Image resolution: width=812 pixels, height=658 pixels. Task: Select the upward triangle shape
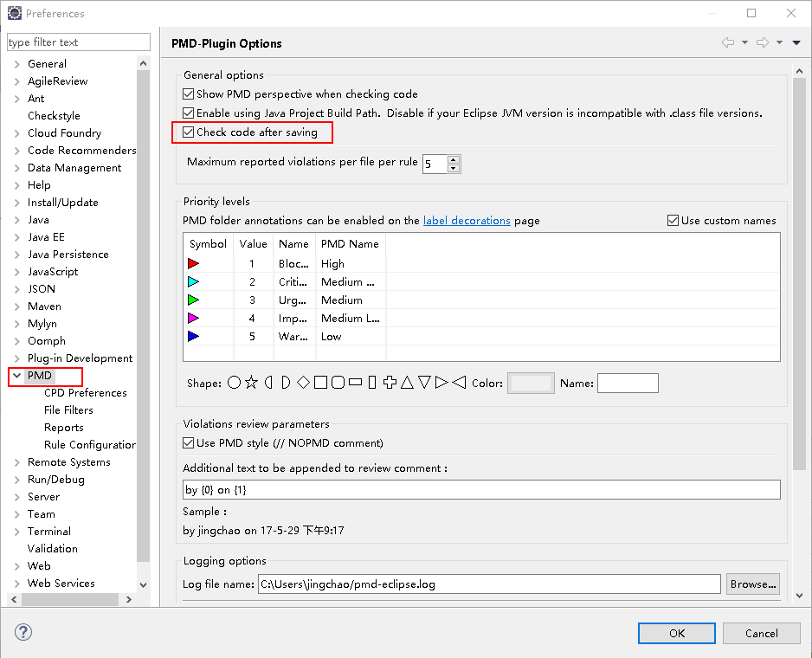click(407, 383)
